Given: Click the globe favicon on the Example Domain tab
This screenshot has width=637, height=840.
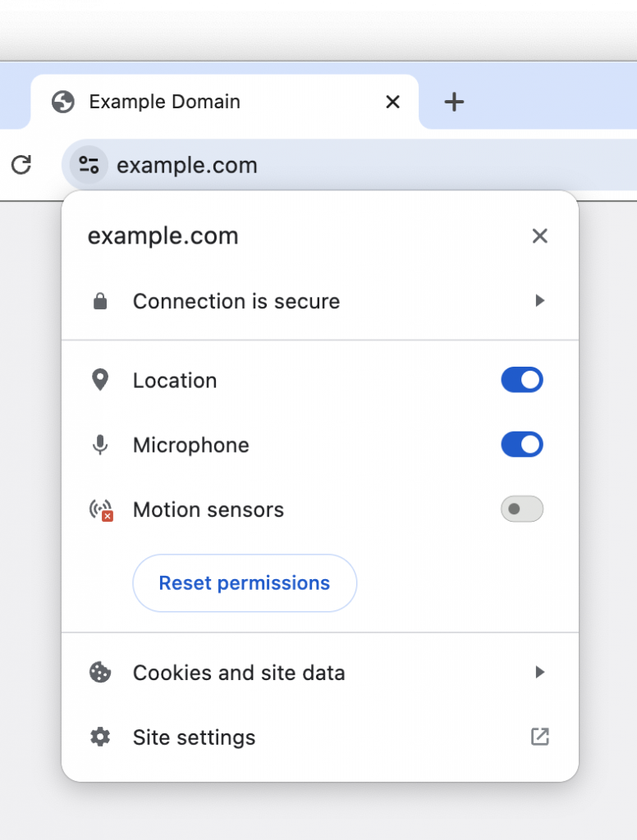Looking at the screenshot, I should click(x=62, y=102).
